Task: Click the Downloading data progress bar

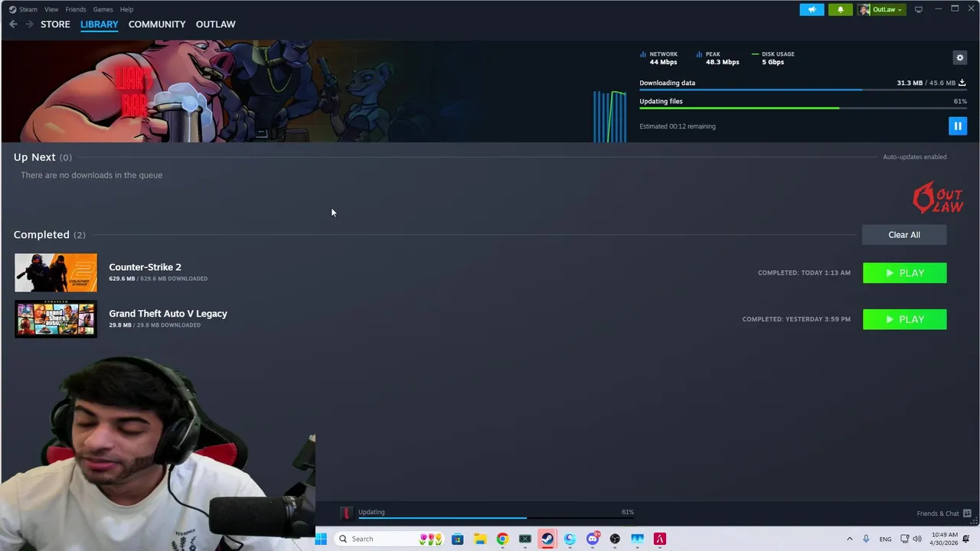Action: pos(803,90)
